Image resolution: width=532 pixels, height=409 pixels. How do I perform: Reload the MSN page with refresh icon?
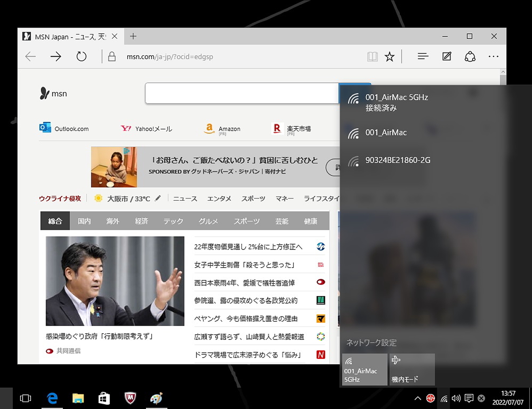tap(81, 56)
